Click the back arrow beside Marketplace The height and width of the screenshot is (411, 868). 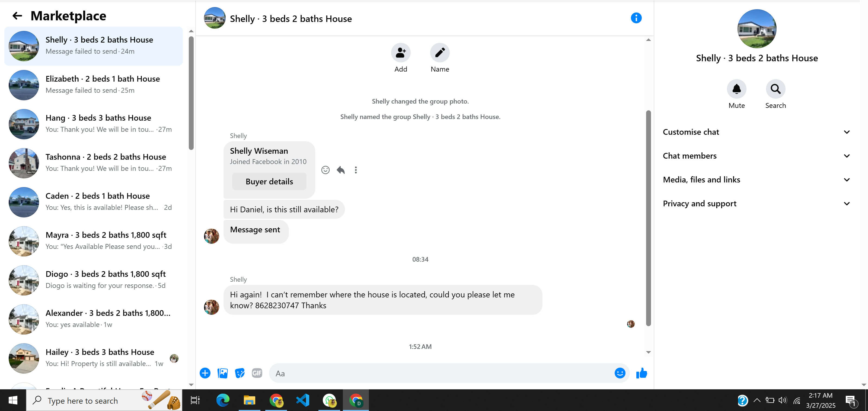coord(17,16)
